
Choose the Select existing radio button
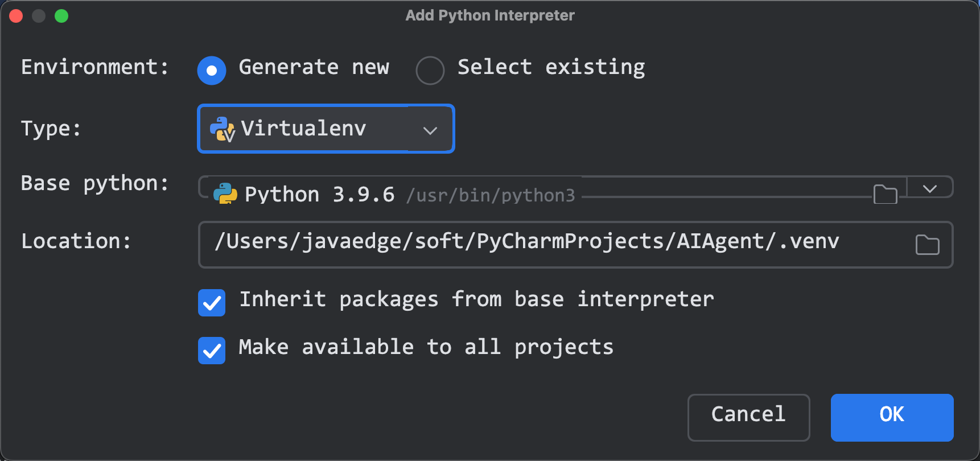coord(430,71)
